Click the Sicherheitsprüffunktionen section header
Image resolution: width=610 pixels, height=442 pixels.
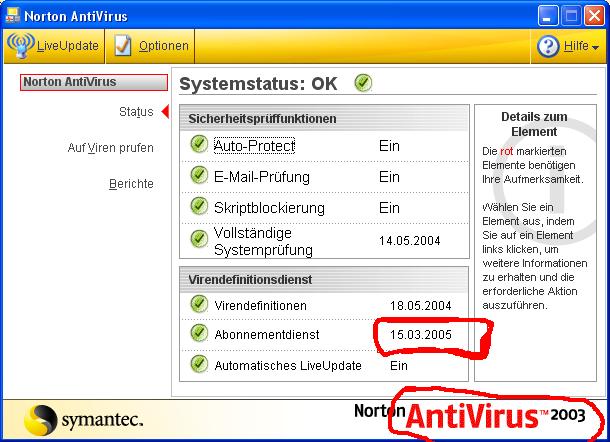coord(324,118)
